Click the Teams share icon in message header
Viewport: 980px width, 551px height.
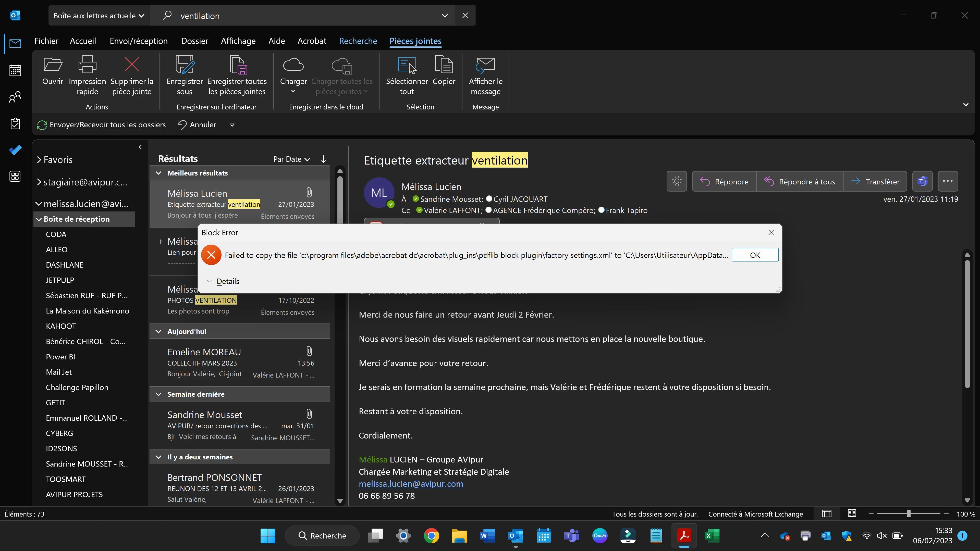click(922, 181)
